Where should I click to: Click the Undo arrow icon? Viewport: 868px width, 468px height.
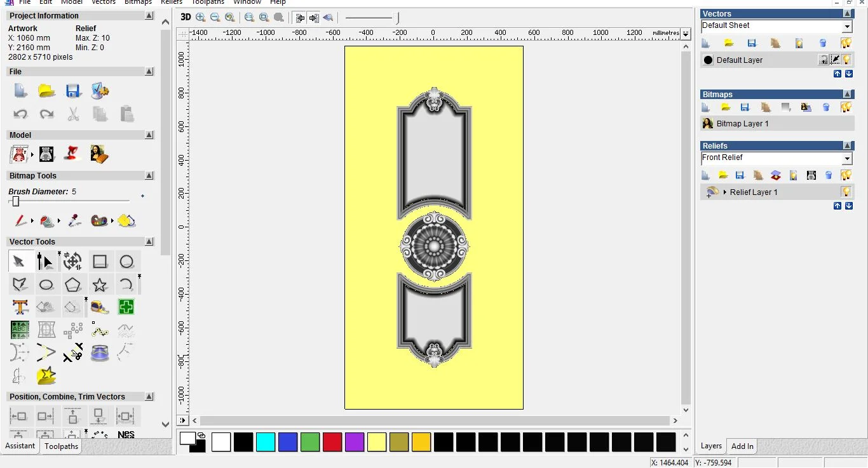pos(20,114)
